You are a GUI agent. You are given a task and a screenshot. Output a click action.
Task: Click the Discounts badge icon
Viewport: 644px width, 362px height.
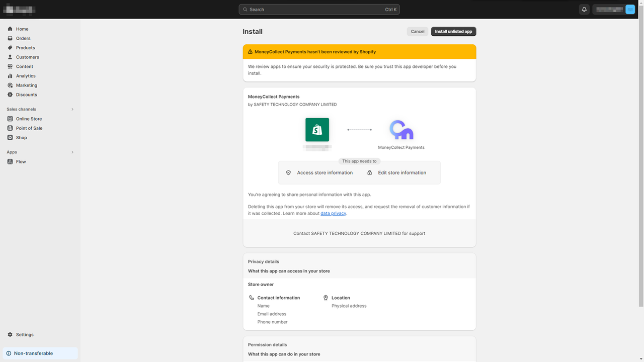tap(10, 95)
